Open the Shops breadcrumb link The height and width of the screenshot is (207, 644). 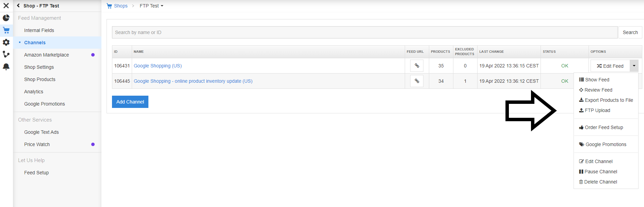tap(120, 6)
